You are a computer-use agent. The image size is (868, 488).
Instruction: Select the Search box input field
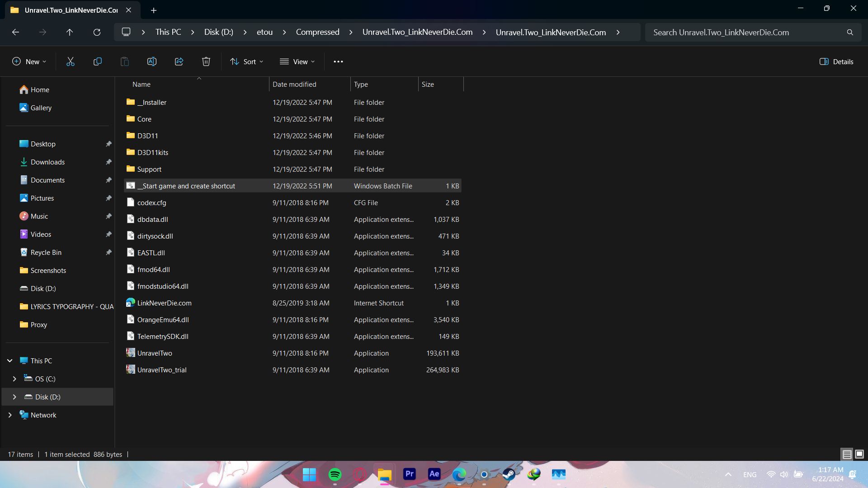[752, 32]
